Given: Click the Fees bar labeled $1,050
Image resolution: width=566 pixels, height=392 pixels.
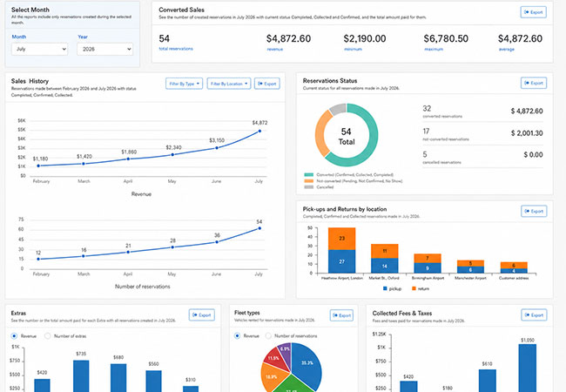Looking at the screenshot, I should pos(528,368).
